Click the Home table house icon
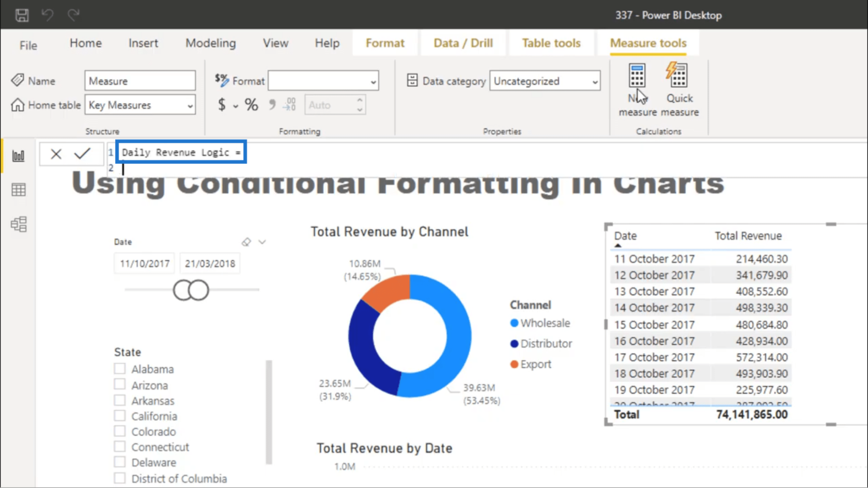The width and height of the screenshot is (868, 488). point(18,105)
